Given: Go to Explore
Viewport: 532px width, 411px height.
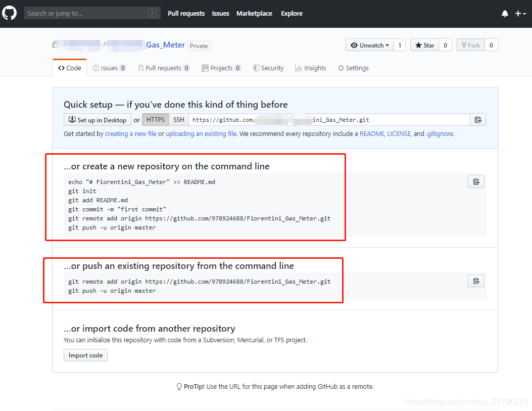Looking at the screenshot, I should coord(292,14).
